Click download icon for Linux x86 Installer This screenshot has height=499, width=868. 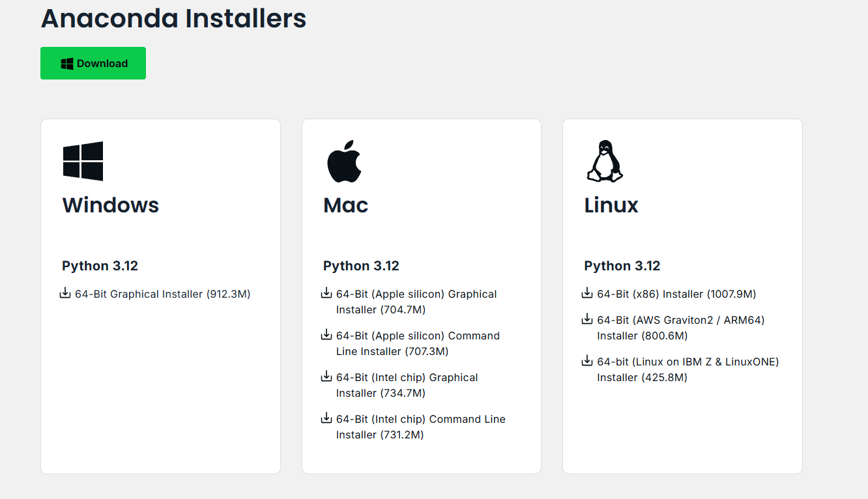click(x=587, y=294)
